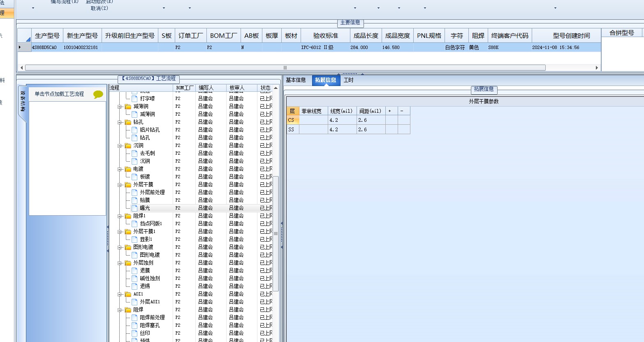Image resolution: width=644 pixels, height=342 pixels.
Task: Click main grid horizontal scrollbar thumb
Action: (x=285, y=68)
